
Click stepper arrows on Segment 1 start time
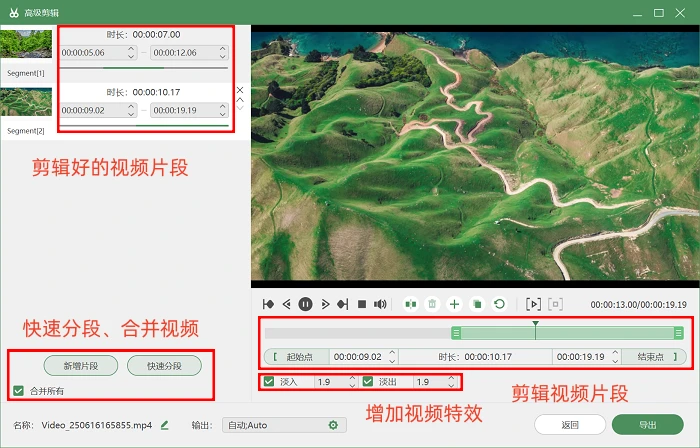(129, 52)
